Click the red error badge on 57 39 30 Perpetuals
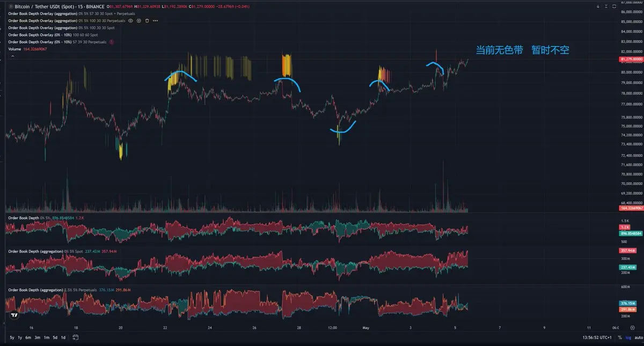Screen dimensions: 644x346 [x=111, y=41]
